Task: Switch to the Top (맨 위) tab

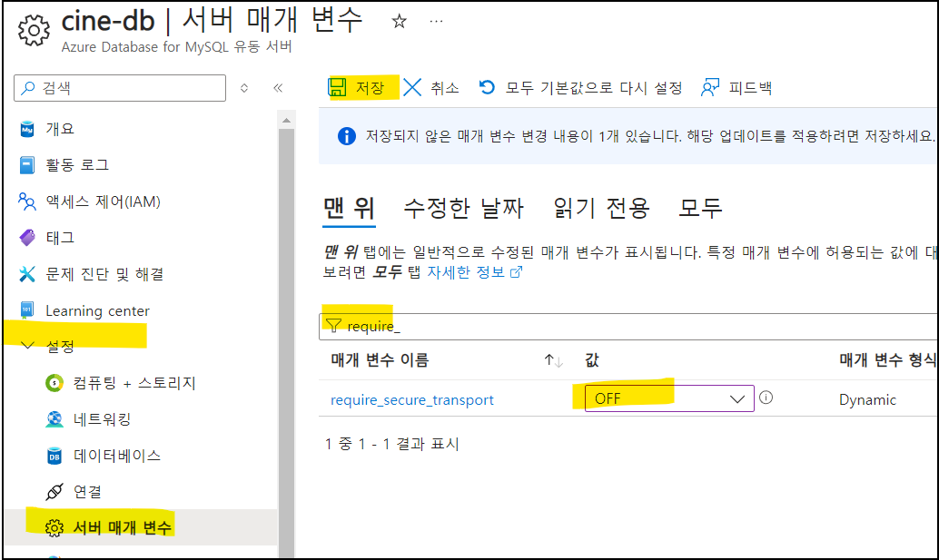Action: point(349,208)
